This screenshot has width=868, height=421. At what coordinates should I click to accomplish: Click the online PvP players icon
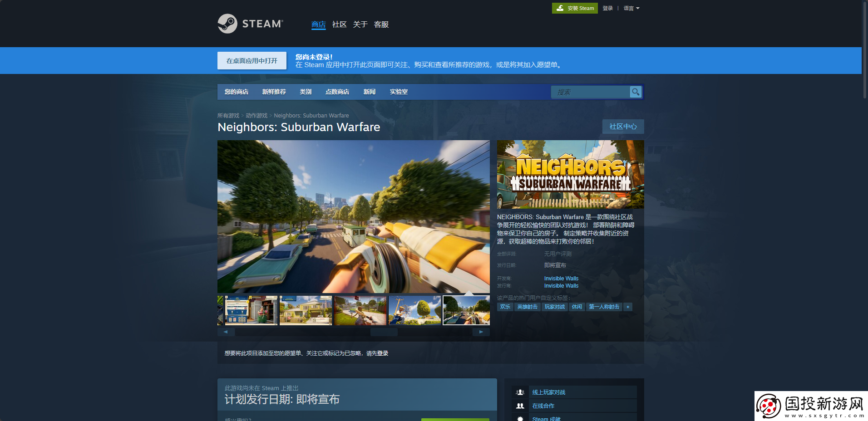(520, 392)
